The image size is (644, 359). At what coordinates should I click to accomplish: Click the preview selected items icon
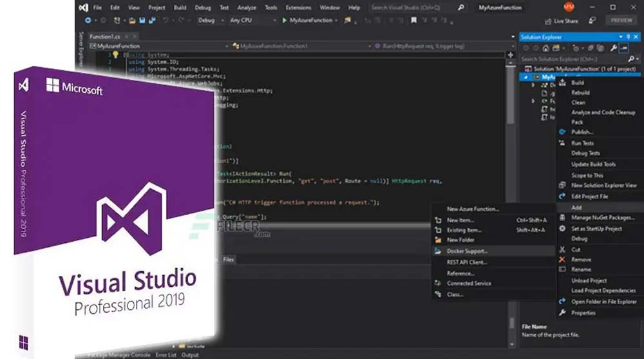coord(624,48)
